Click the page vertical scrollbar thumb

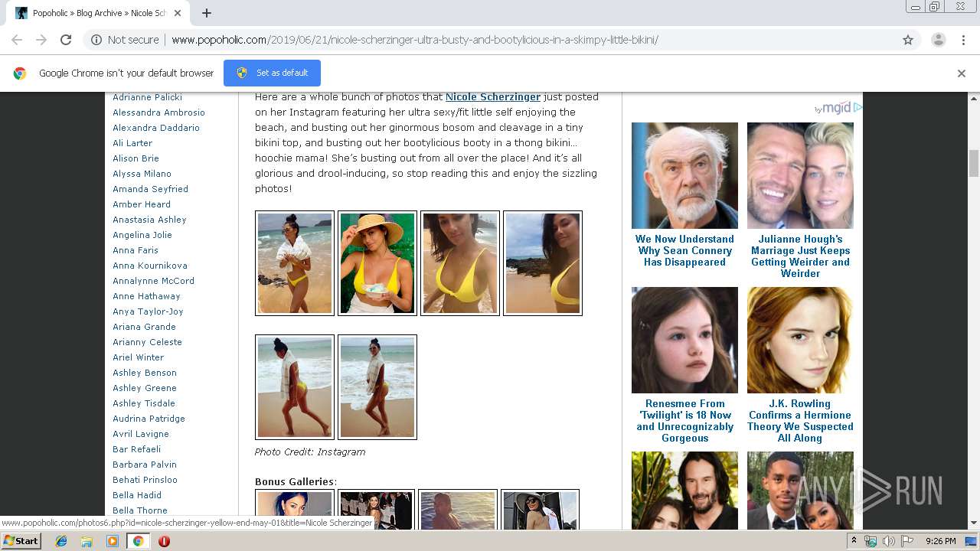click(x=974, y=163)
